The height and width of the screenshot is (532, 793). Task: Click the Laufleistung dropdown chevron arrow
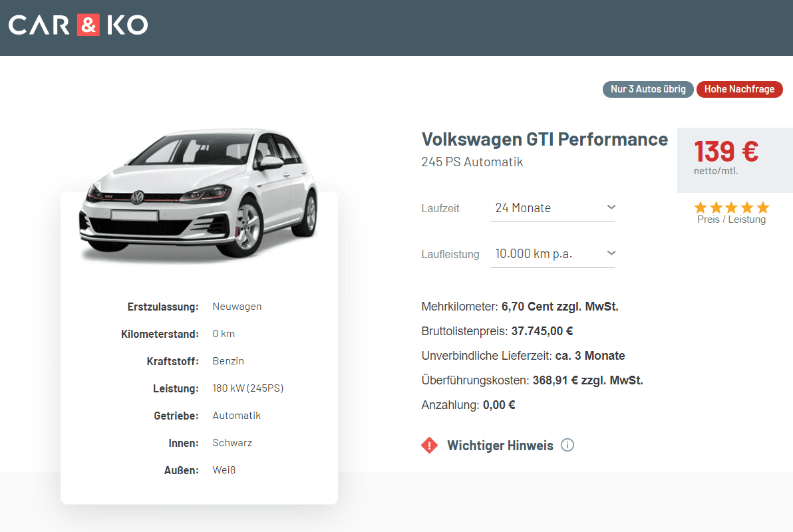(611, 253)
